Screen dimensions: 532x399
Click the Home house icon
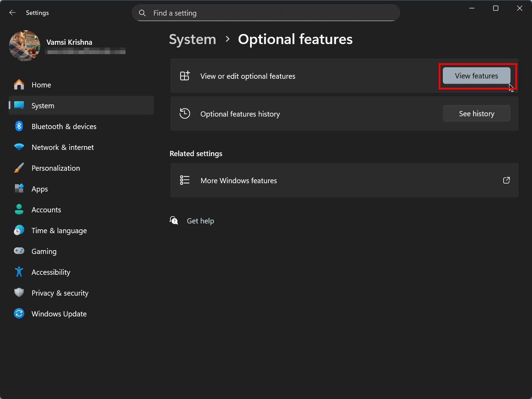coord(19,85)
